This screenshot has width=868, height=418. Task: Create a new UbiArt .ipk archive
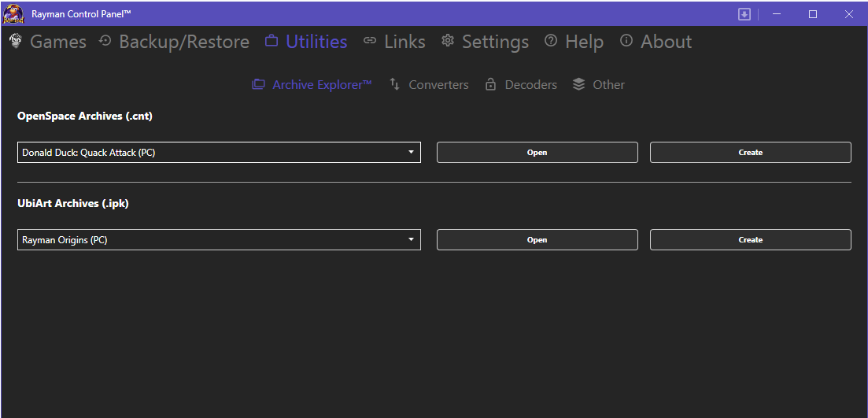[x=750, y=240]
